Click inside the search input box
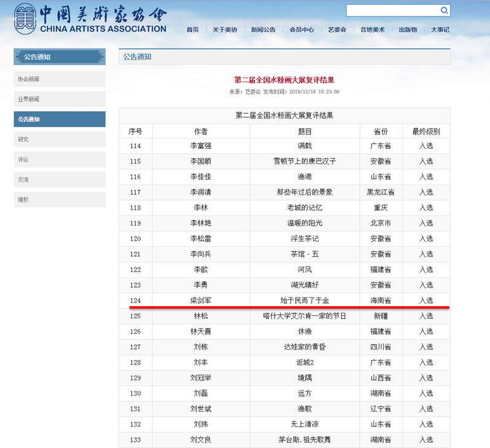Viewport: 490px width, 448px height. pyautogui.click(x=393, y=10)
